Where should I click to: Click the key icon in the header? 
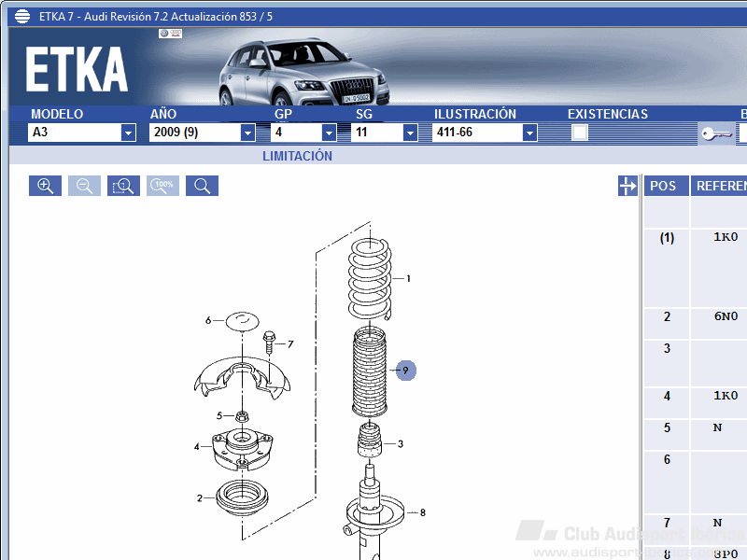(716, 133)
